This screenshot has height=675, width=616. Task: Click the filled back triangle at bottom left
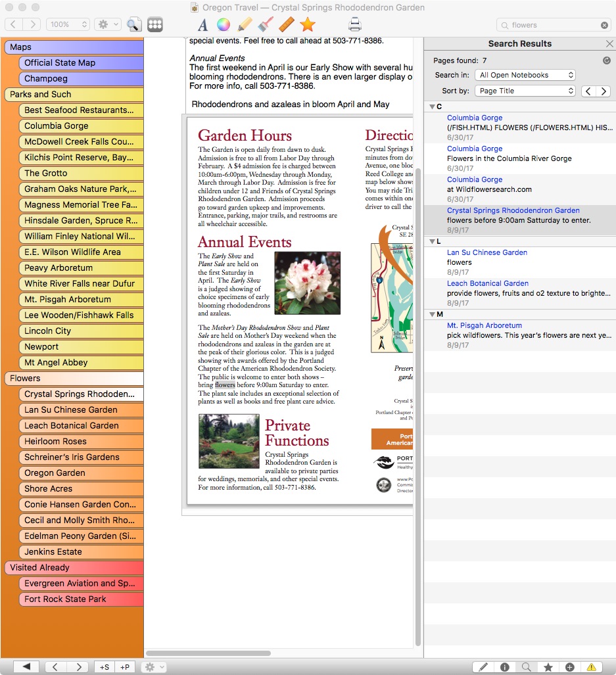(26, 667)
